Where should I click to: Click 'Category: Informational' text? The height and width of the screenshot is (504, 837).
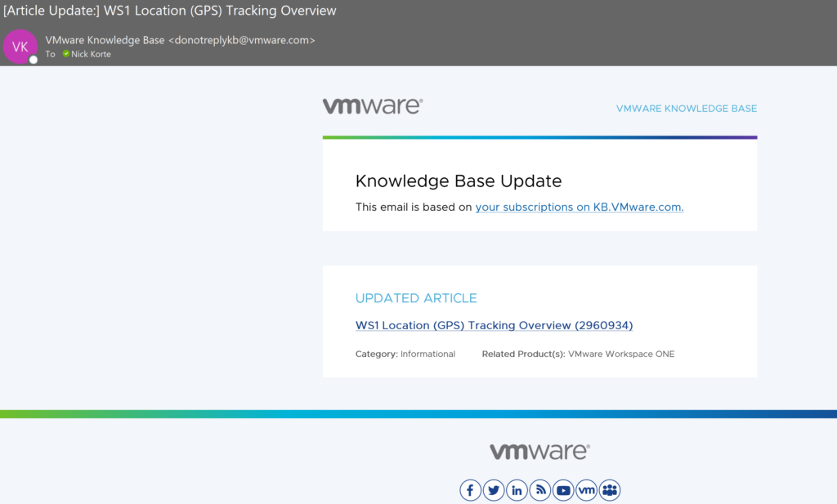tap(405, 354)
